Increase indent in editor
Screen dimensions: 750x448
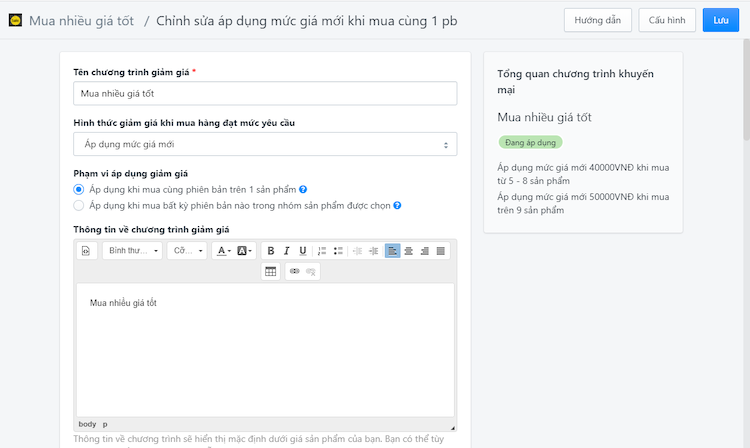pos(374,251)
